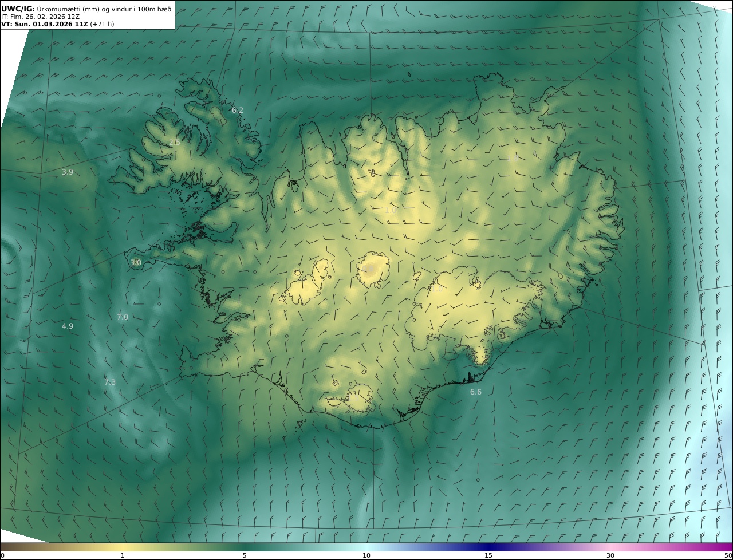Click the "UWC/IG:" title label
This screenshot has width=733, height=560.
pos(18,9)
